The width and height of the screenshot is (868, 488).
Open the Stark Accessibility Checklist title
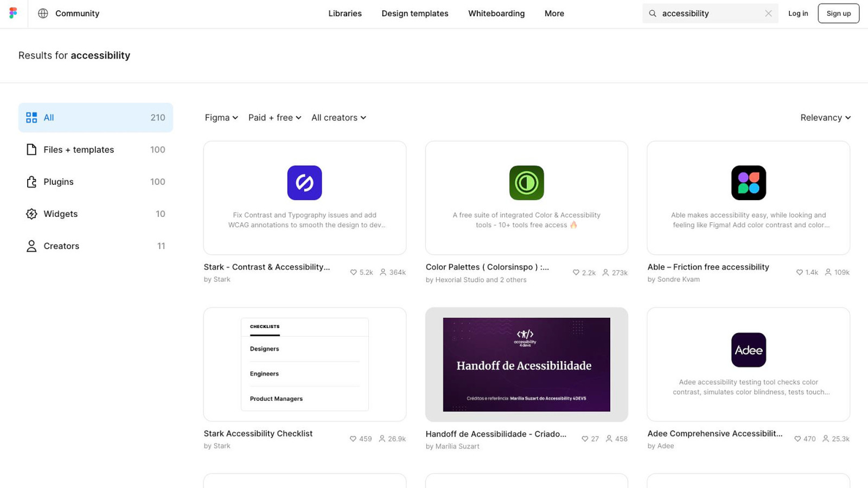pyautogui.click(x=258, y=433)
